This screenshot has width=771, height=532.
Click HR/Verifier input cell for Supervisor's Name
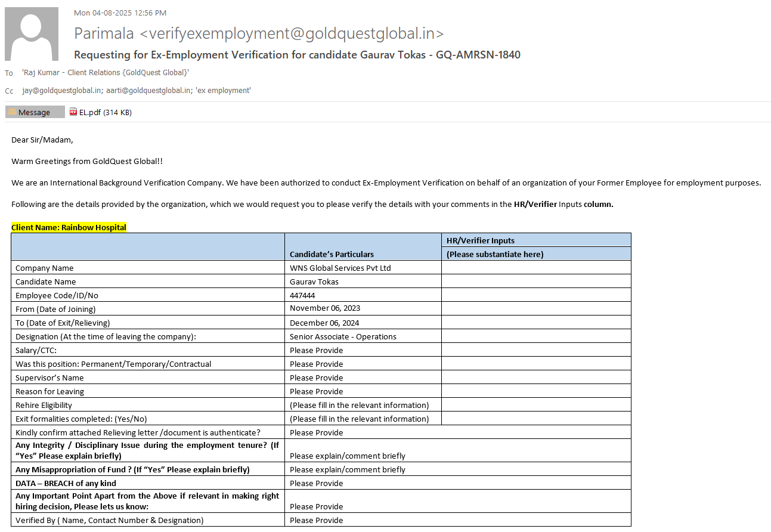pyautogui.click(x=535, y=378)
